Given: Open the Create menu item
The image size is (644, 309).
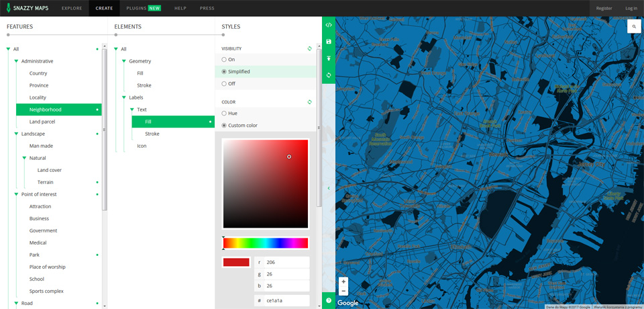Looking at the screenshot, I should coord(105,8).
